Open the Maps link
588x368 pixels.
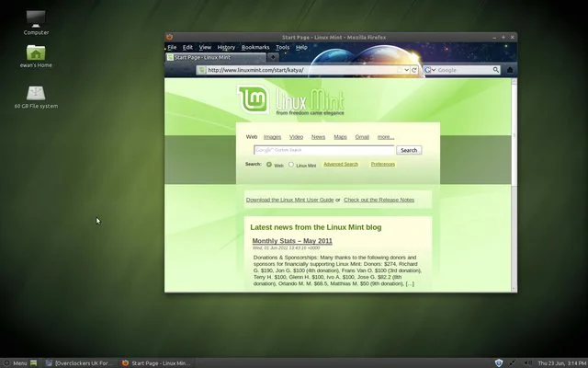click(x=340, y=137)
